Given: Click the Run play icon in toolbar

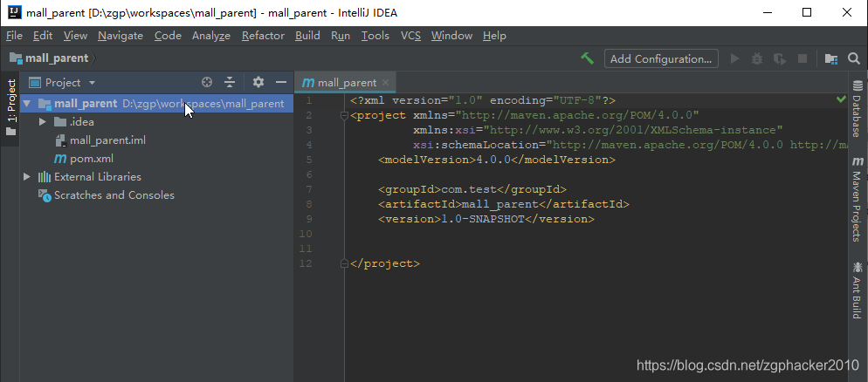Looking at the screenshot, I should [x=735, y=58].
